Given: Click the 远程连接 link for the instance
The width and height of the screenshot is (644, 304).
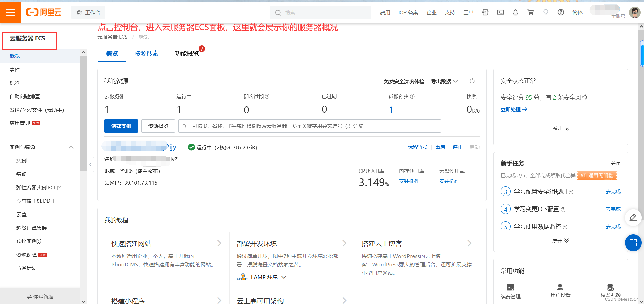Looking at the screenshot, I should 418,147.
